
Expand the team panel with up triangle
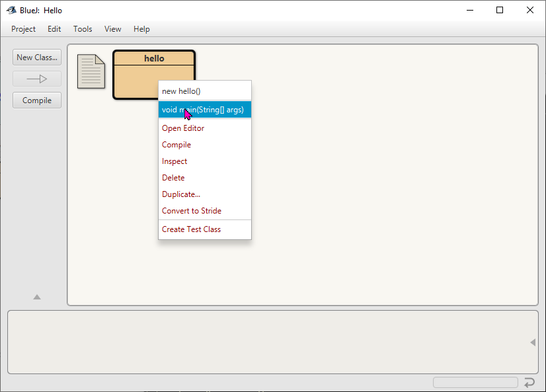click(x=37, y=297)
